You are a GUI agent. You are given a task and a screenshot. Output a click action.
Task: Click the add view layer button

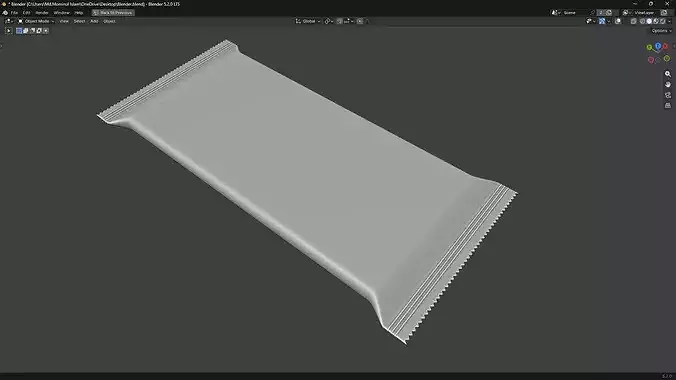coord(664,13)
